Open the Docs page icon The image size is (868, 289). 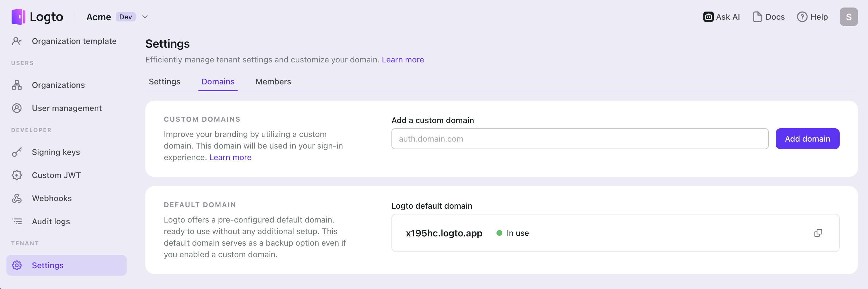click(757, 16)
